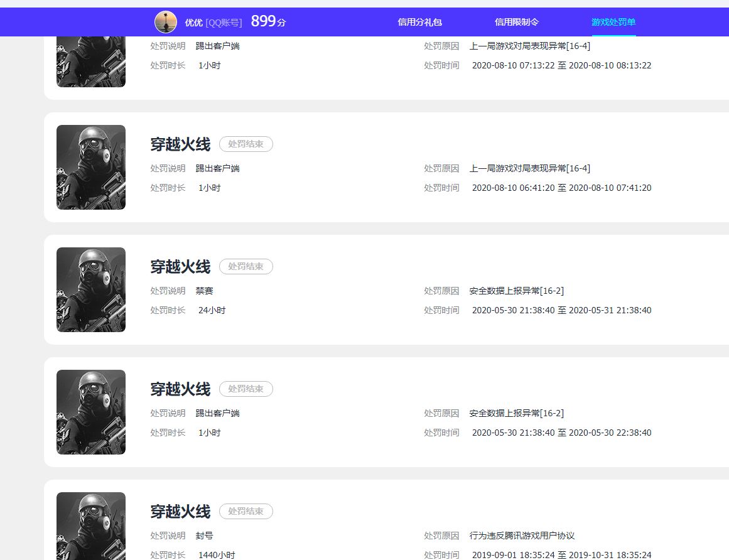Click the 穿越火线 title on the 24小时 card
This screenshot has height=560, width=729.
(x=180, y=266)
